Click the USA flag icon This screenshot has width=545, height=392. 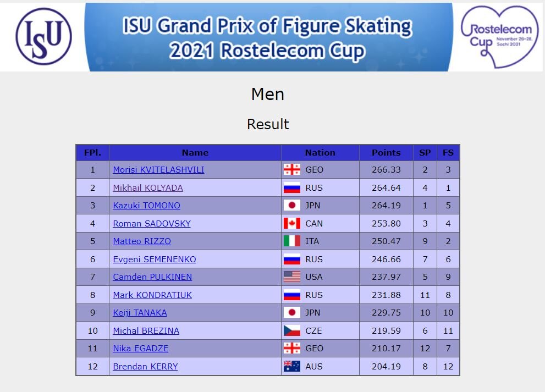[x=291, y=277]
